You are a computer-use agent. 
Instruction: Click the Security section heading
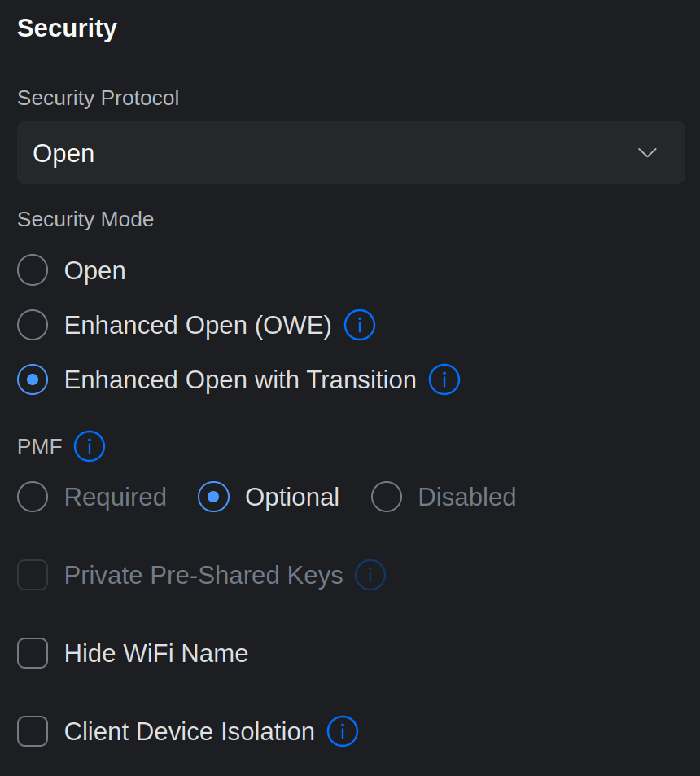click(x=68, y=28)
